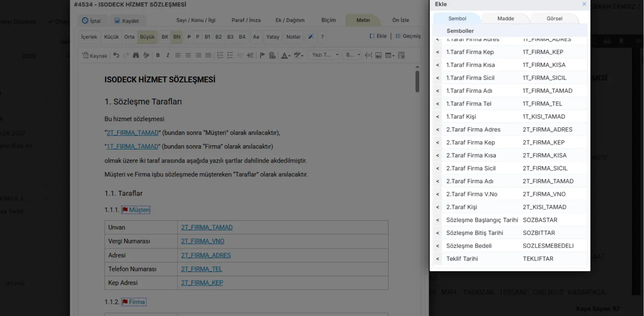Screen dimensions: 644x316
Task: Select the Küçük size option
Action: pos(111,37)
